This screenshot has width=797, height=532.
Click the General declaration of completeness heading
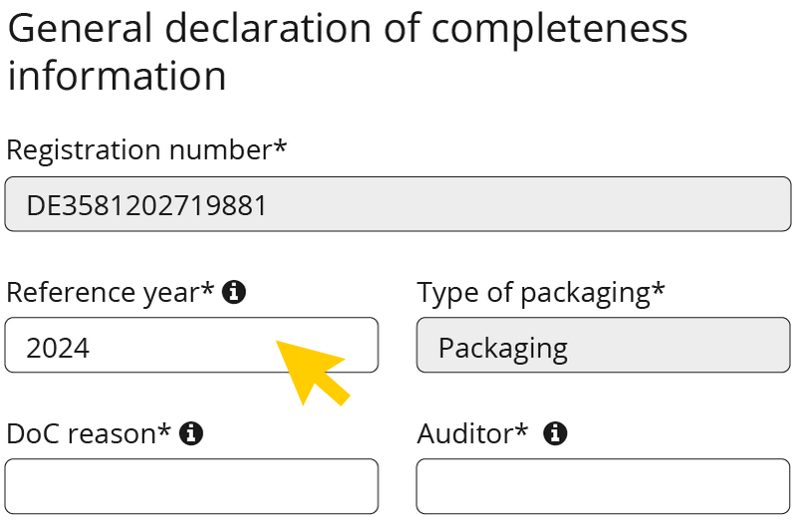coord(348,52)
